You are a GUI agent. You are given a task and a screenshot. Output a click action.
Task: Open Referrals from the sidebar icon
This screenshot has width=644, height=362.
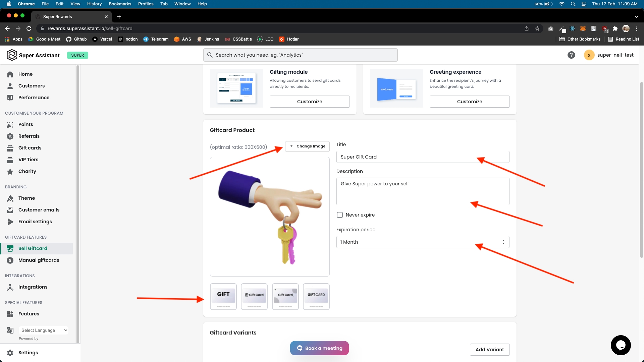10,136
